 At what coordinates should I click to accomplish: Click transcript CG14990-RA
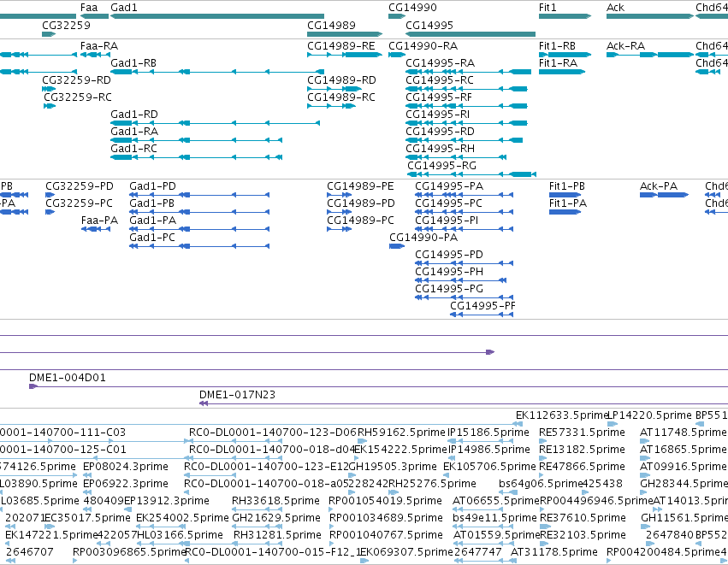423,46
